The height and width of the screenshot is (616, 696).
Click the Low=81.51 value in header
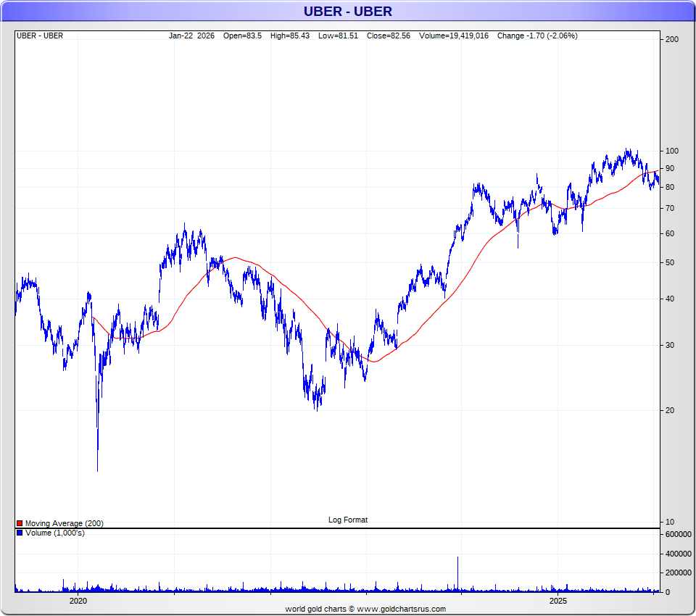click(339, 36)
